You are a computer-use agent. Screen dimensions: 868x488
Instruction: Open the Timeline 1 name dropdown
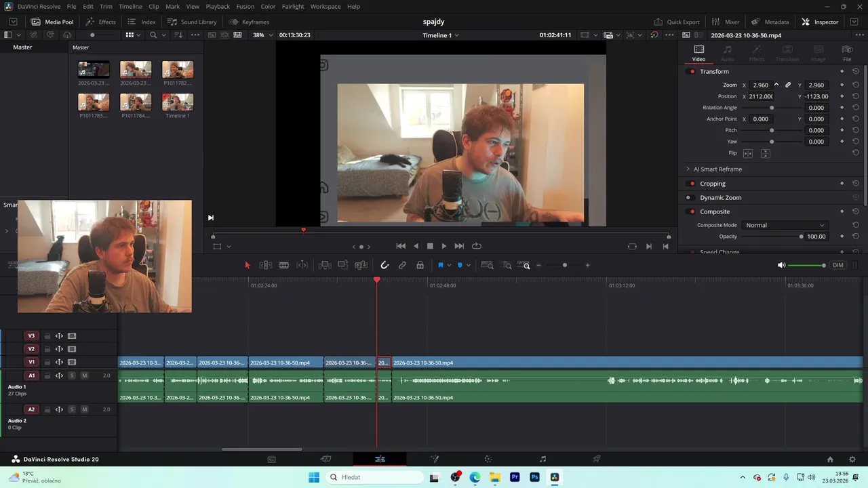[x=441, y=35]
